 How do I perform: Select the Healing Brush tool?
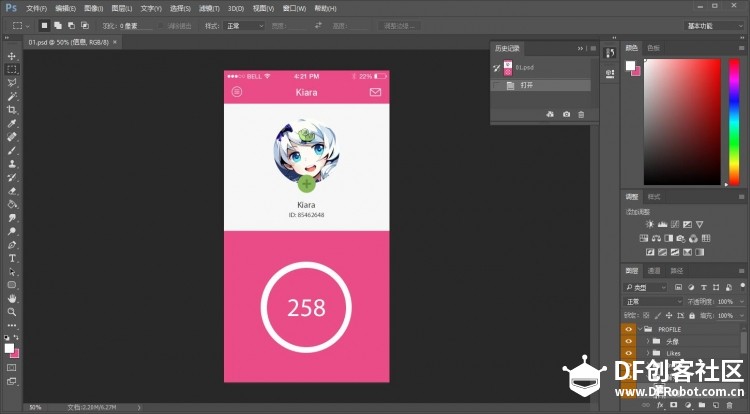pyautogui.click(x=12, y=137)
